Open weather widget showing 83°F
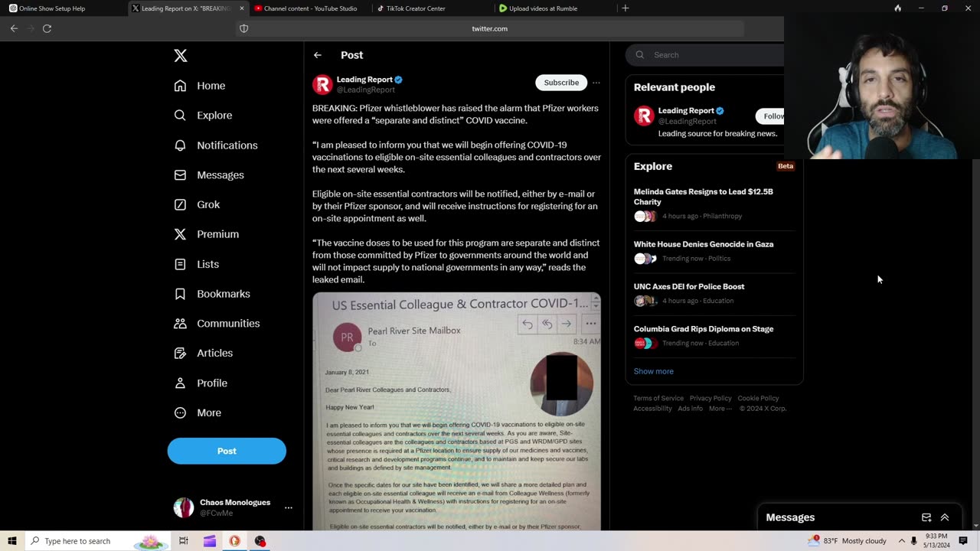 848,541
